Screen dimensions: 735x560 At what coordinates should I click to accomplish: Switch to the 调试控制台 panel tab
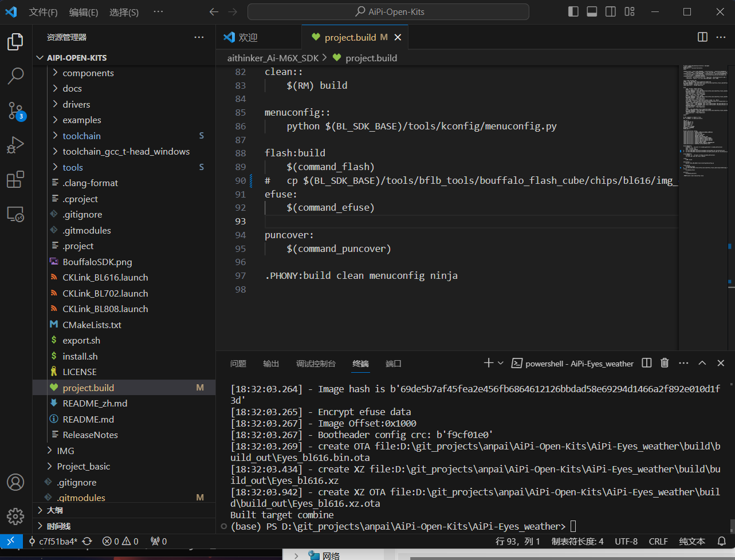pos(316,364)
